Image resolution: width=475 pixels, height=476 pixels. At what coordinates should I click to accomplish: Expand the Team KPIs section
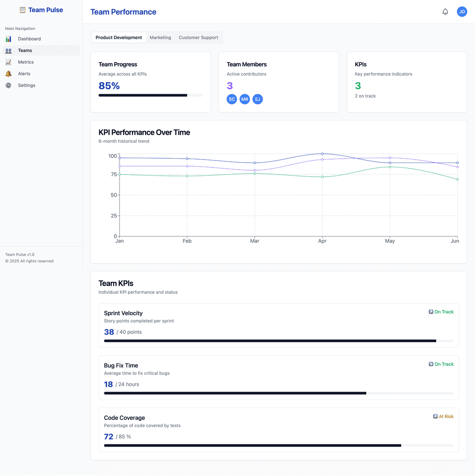pos(116,283)
